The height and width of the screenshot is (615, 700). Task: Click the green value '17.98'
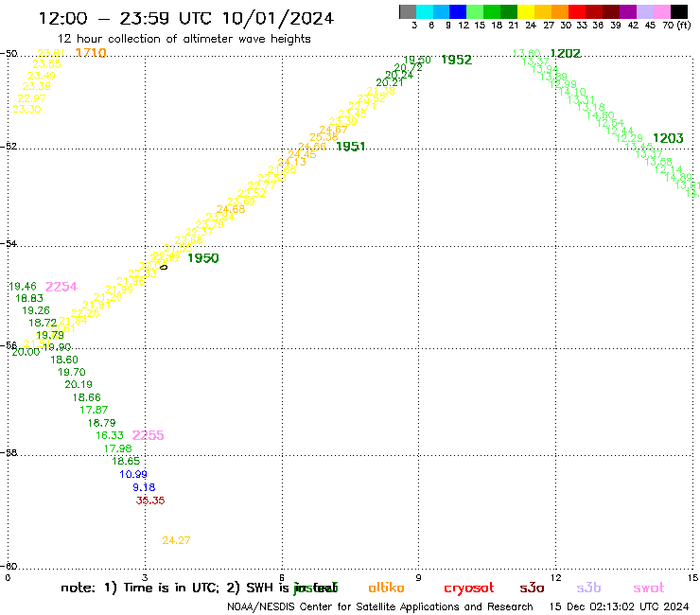tap(118, 448)
